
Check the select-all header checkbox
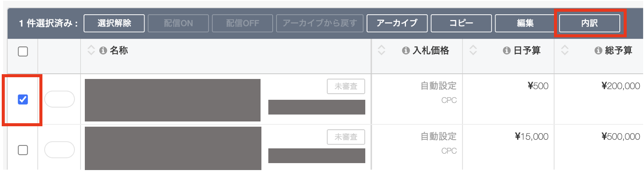tap(23, 52)
